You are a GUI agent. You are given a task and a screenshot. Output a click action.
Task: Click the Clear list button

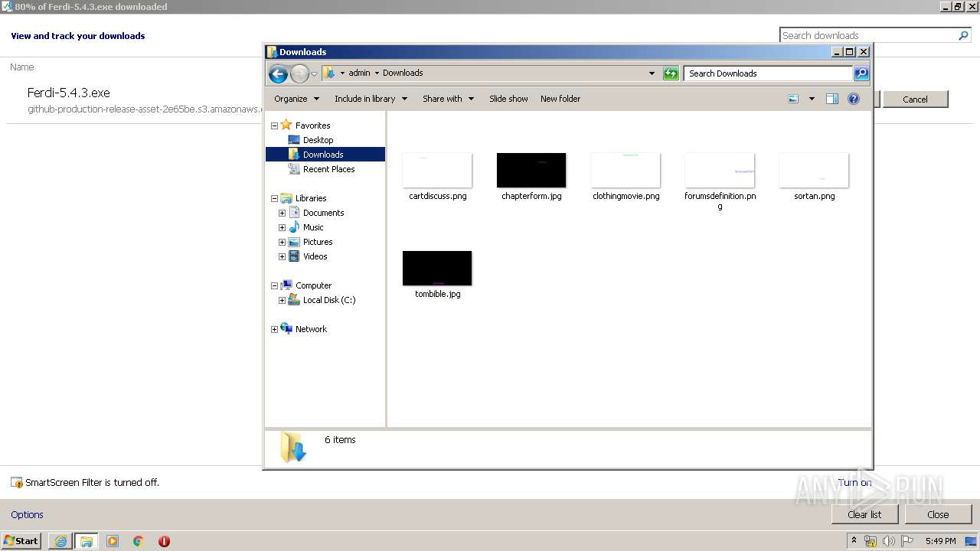[864, 514]
